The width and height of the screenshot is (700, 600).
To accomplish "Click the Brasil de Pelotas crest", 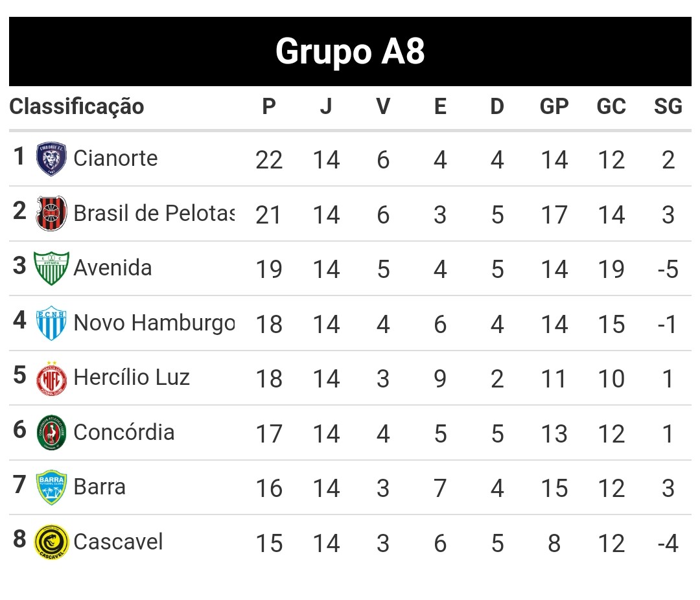I will 51,213.
